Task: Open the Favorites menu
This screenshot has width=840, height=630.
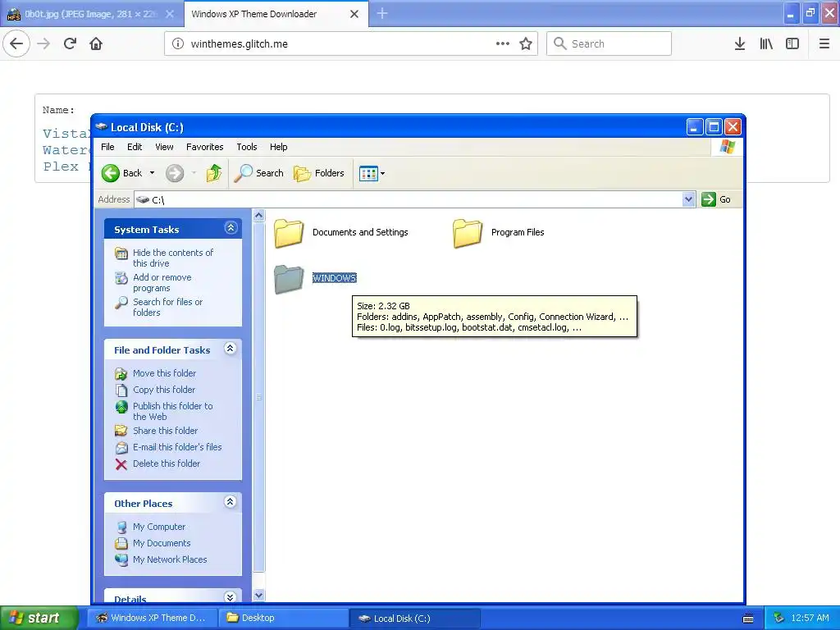Action: [204, 147]
